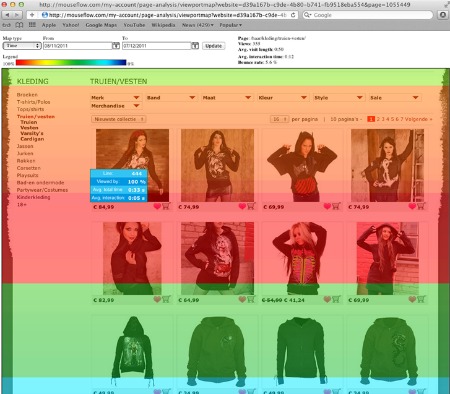Open the Popular bookmarks menu
450x394 pixels.
(x=230, y=25)
